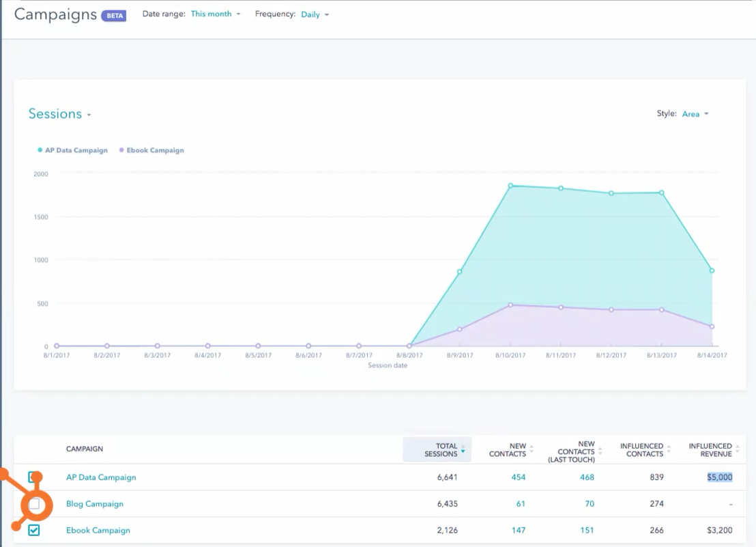
Task: Click Ebook Campaign legend dot
Action: click(x=121, y=150)
